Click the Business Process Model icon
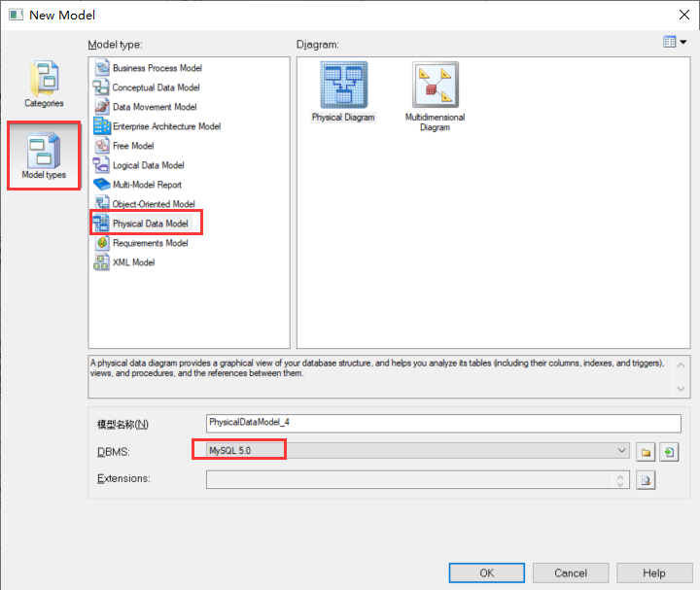This screenshot has width=700, height=590. tap(102, 68)
